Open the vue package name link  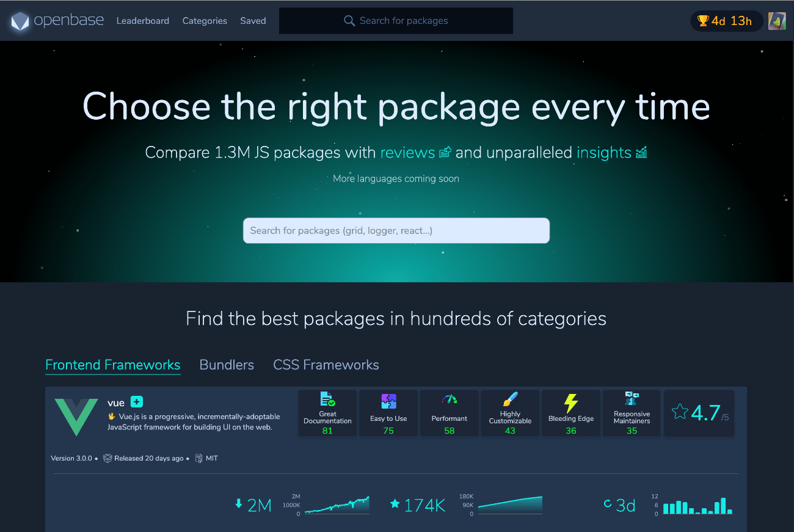pos(116,403)
